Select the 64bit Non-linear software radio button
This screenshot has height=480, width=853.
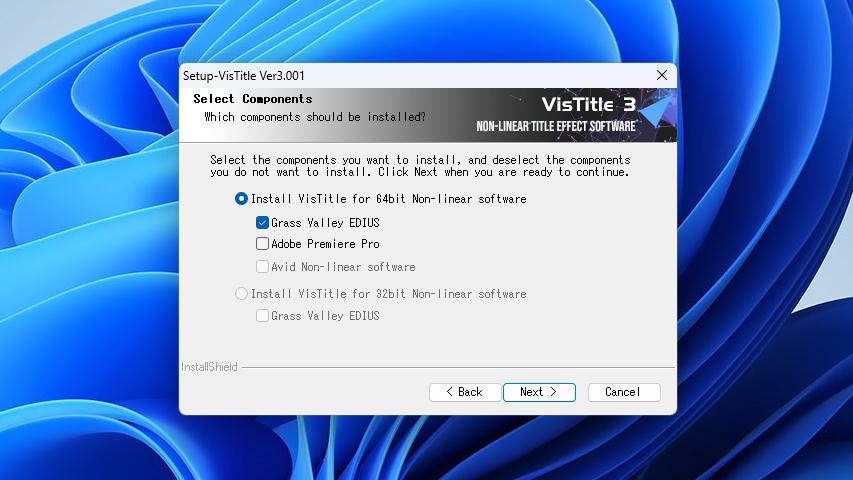[241, 199]
